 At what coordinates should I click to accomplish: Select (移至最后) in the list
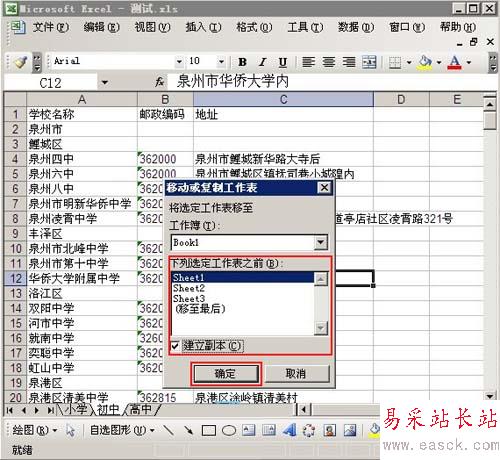[242, 309]
